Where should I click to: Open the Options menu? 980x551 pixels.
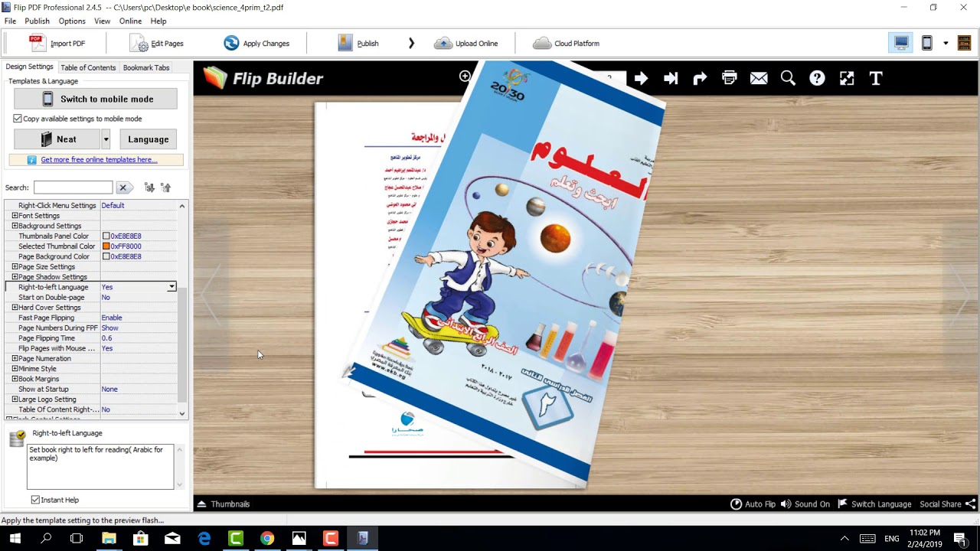tap(72, 21)
